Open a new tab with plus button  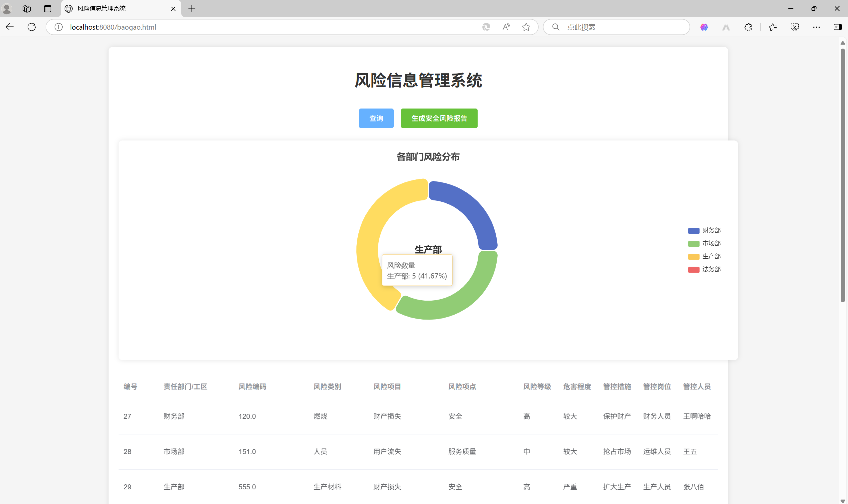point(192,9)
